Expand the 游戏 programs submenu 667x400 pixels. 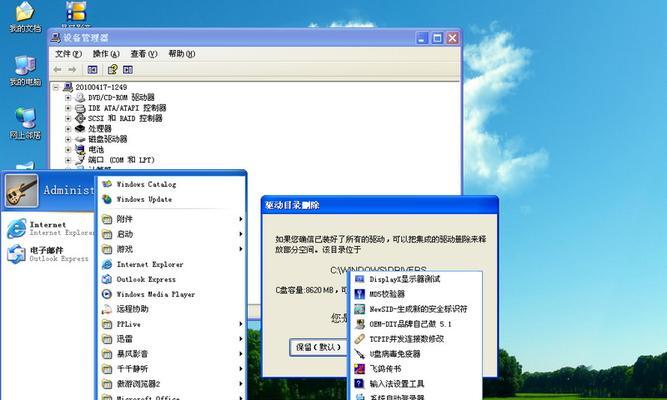172,249
